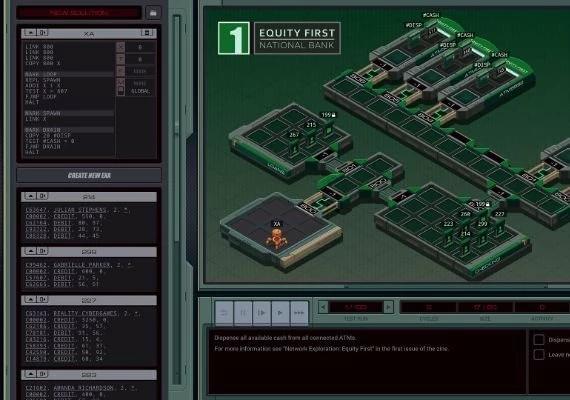The height and width of the screenshot is (400, 570).
Task: Go to next test run arrow
Action: click(388, 307)
